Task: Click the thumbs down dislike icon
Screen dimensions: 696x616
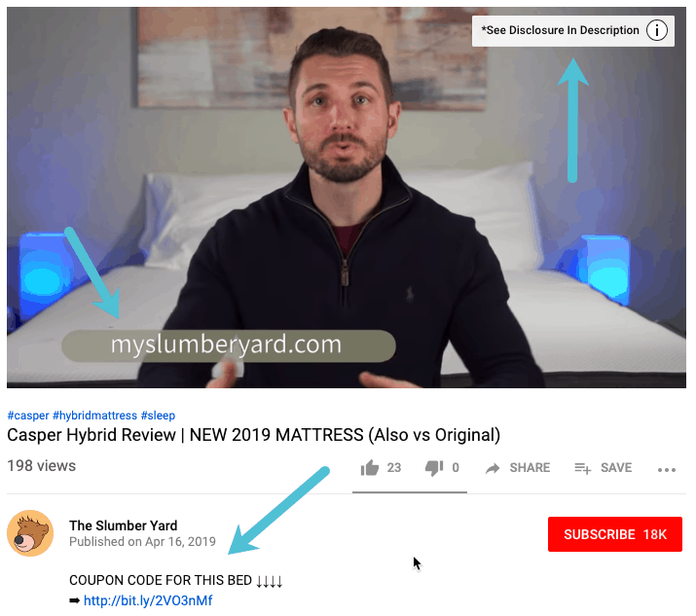Action: pos(434,468)
